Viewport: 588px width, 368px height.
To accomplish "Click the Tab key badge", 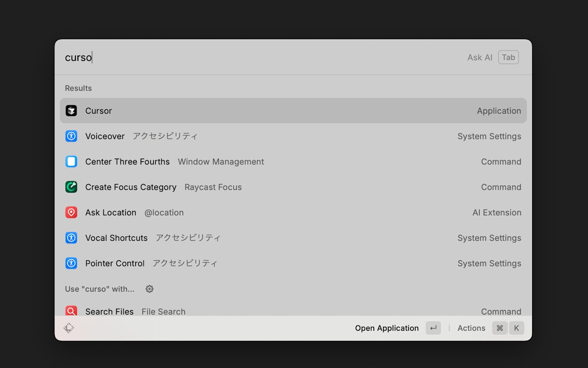I will pyautogui.click(x=509, y=57).
